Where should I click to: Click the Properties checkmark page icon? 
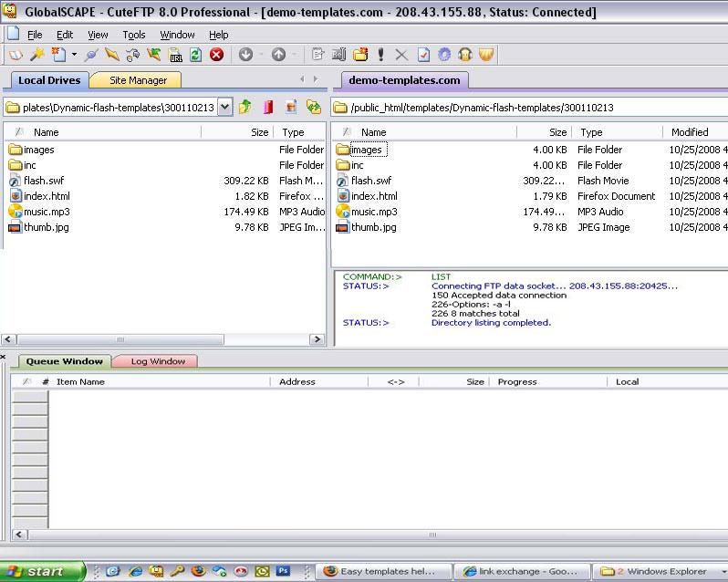point(423,55)
